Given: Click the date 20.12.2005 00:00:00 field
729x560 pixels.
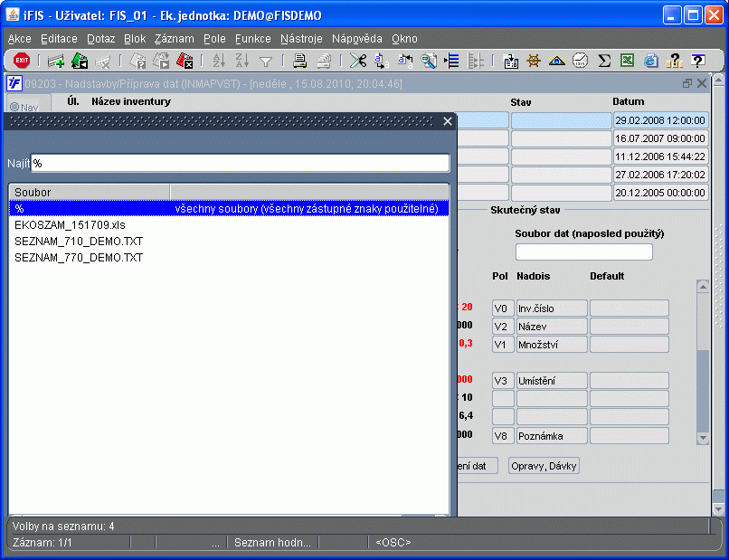Looking at the screenshot, I should click(x=660, y=193).
